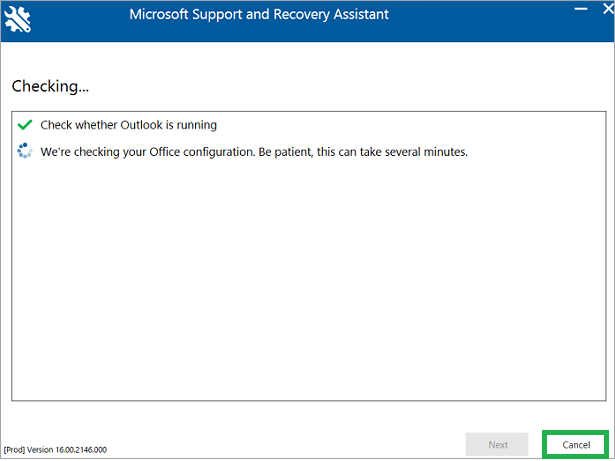Click the green checkmark beside Outlook check
615x461 pixels.
click(x=25, y=125)
